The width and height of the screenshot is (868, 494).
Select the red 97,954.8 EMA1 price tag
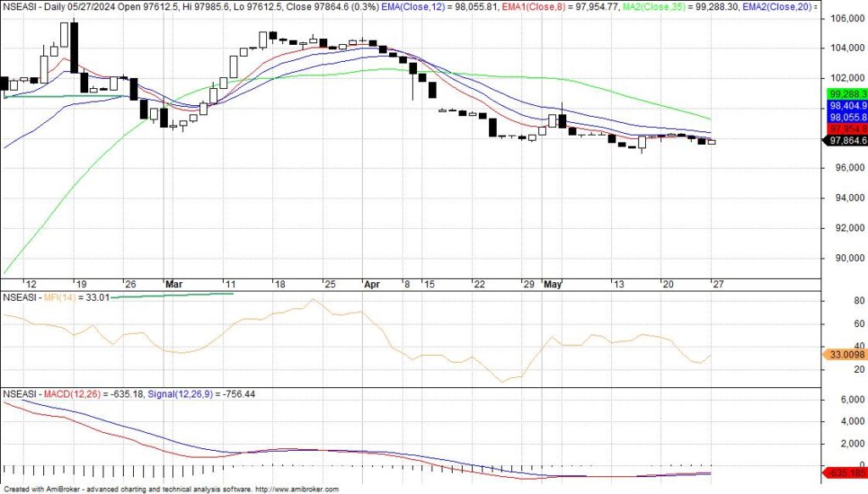847,128
